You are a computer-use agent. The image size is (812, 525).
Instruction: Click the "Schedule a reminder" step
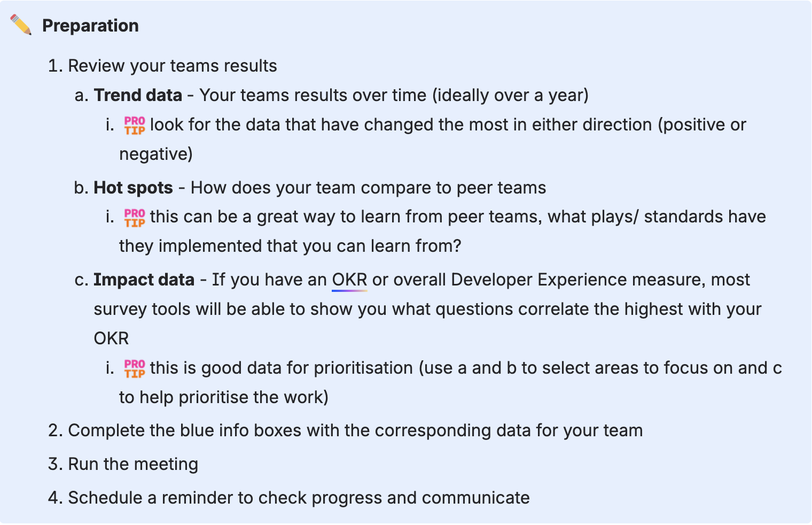(x=299, y=498)
